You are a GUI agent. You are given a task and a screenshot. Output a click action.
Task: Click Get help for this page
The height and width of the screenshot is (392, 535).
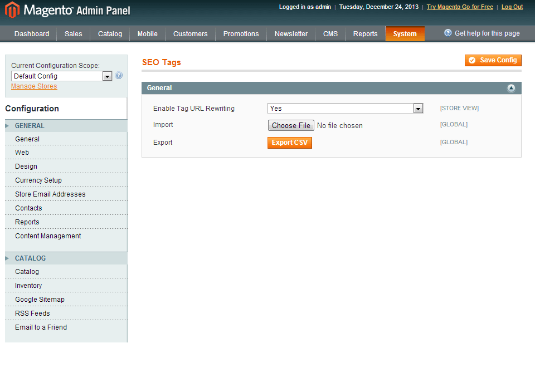(482, 33)
